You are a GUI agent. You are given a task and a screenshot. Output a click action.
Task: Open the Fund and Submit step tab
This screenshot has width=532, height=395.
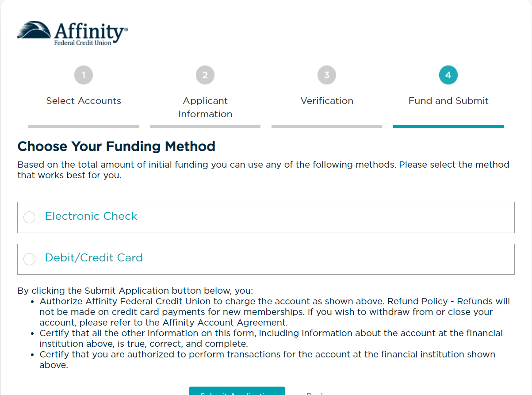[x=448, y=101]
